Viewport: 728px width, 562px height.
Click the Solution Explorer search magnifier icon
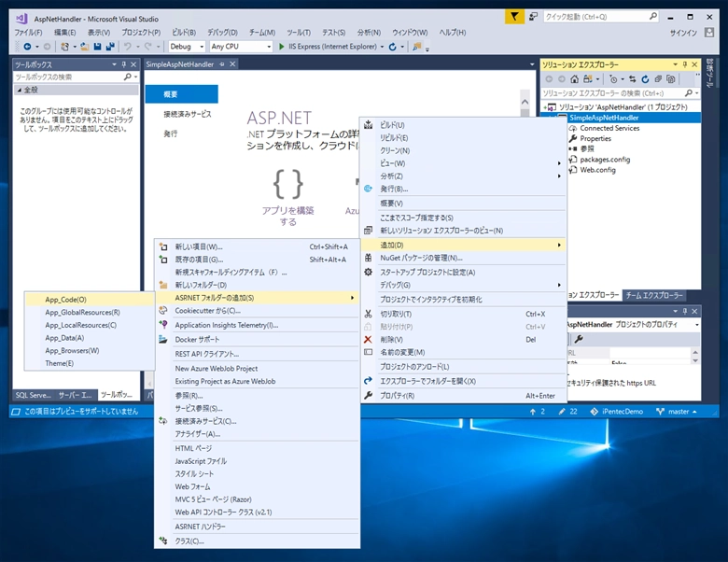689,93
